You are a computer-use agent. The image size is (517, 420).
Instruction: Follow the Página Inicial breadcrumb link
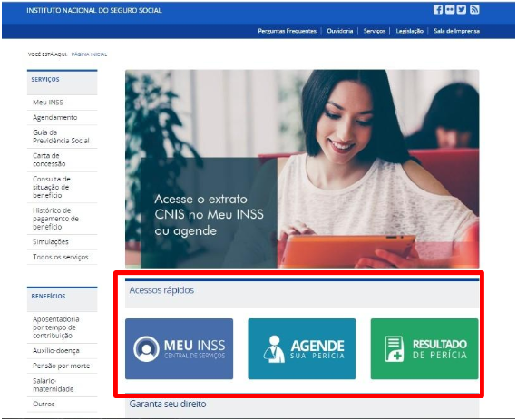(x=90, y=54)
